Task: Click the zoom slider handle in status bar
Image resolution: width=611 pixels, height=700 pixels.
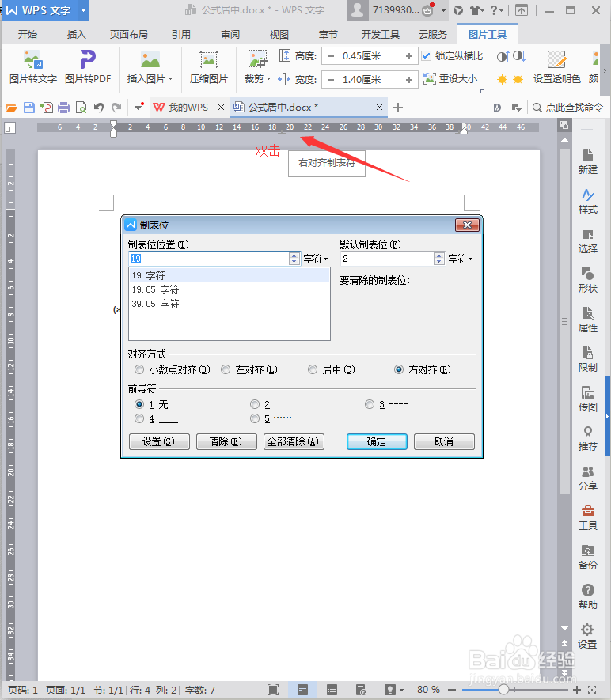Action: [503, 691]
